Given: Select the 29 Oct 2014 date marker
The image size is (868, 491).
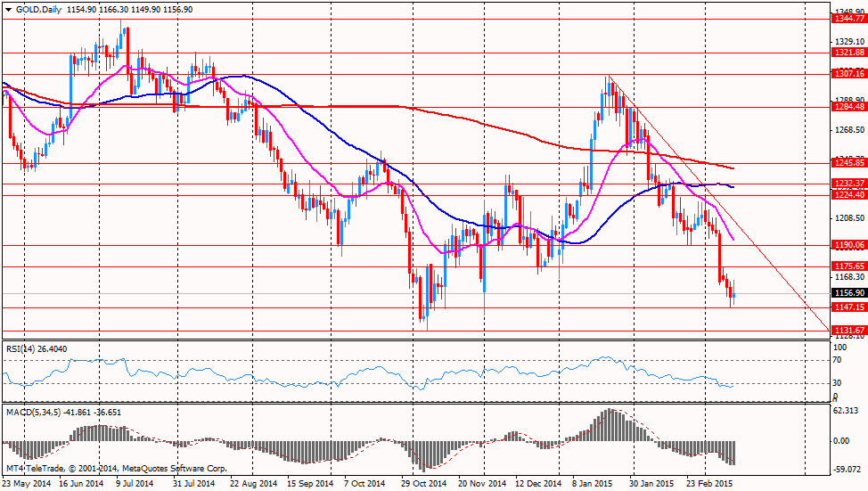Looking at the screenshot, I should pyautogui.click(x=424, y=483).
